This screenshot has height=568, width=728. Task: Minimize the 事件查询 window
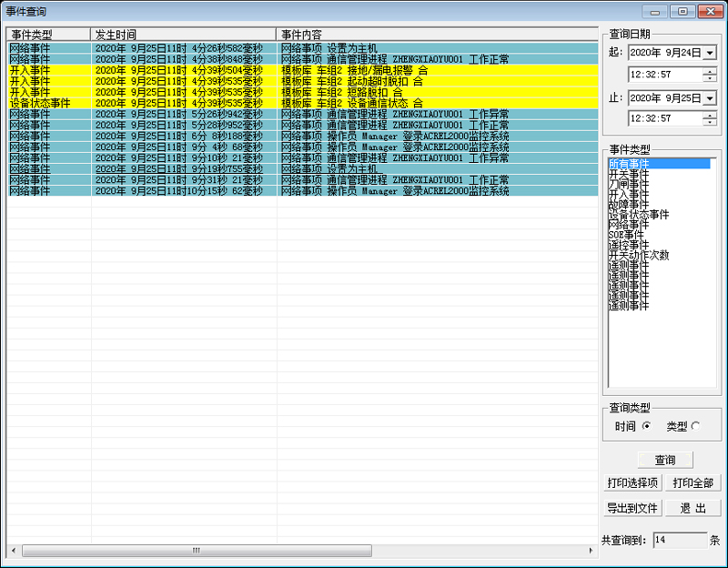[655, 12]
